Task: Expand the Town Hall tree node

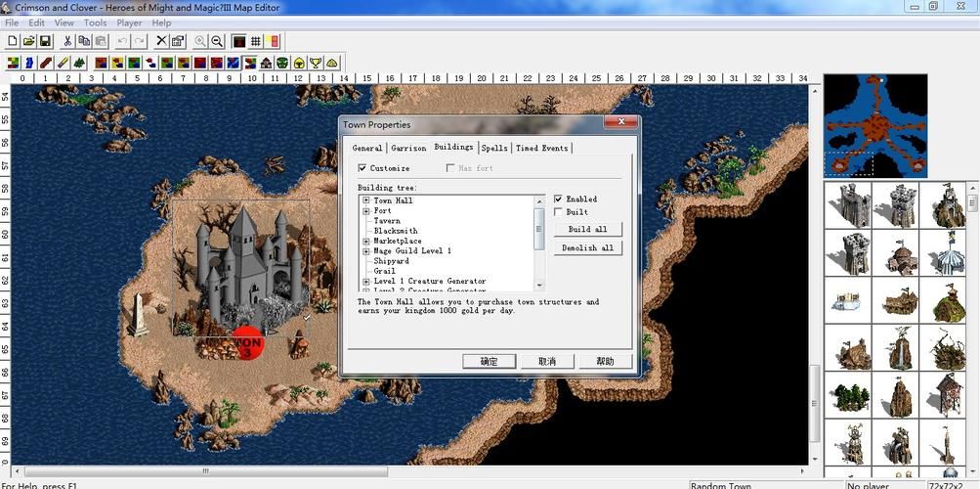Action: point(366,200)
